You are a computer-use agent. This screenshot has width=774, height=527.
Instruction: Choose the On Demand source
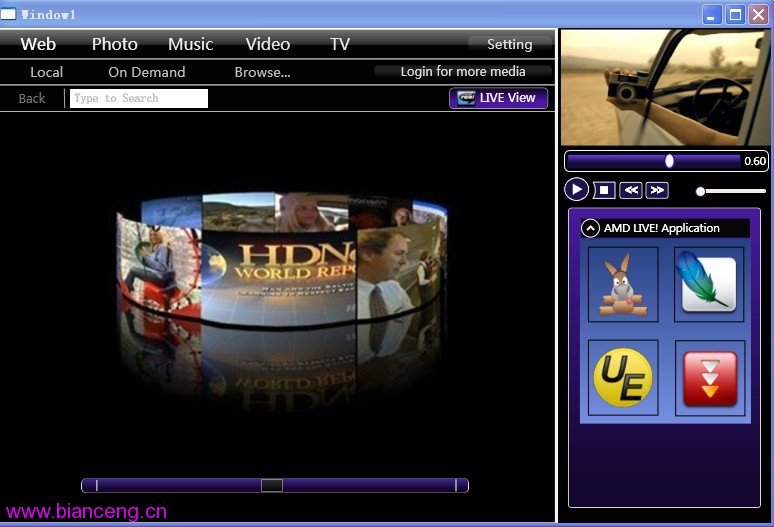pos(146,72)
